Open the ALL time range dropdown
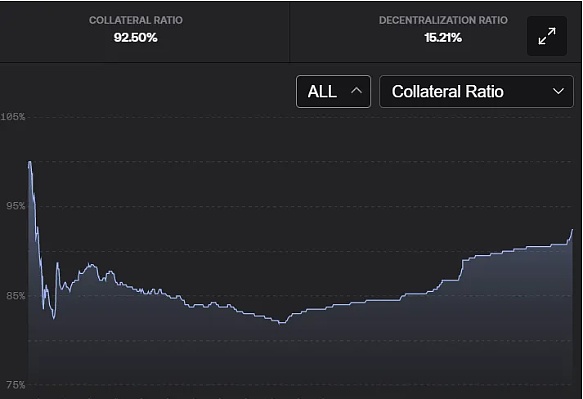Image resolution: width=583 pixels, height=399 pixels. [334, 91]
